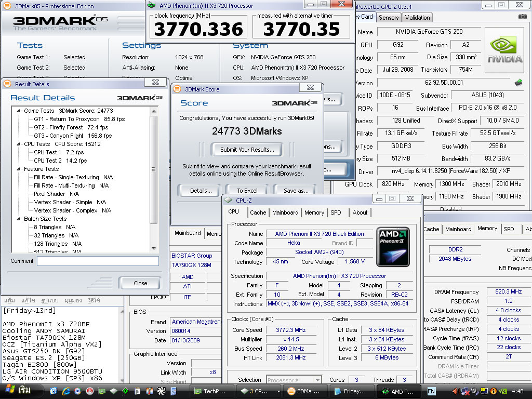Collapse the CPU Tests tree node

(x=19, y=144)
